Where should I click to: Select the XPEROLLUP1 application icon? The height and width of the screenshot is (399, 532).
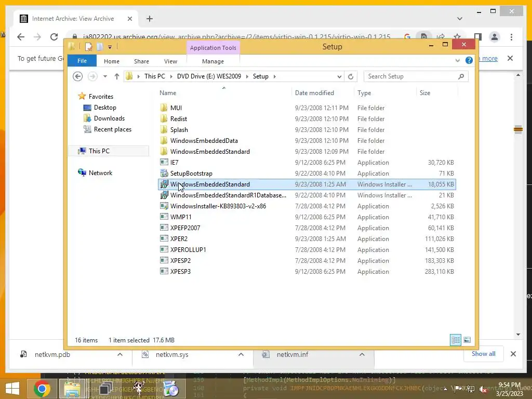tap(164, 249)
